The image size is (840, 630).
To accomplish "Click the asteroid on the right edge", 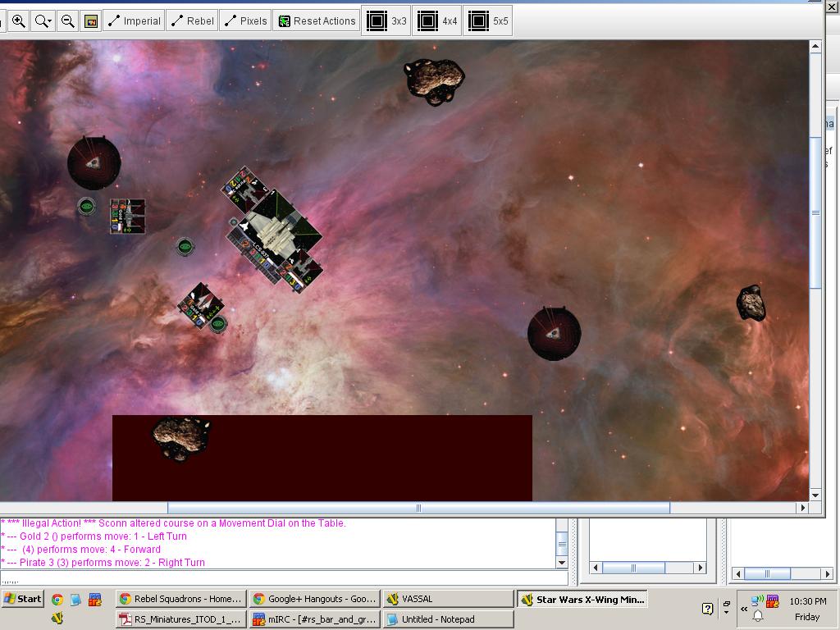I will (x=751, y=304).
